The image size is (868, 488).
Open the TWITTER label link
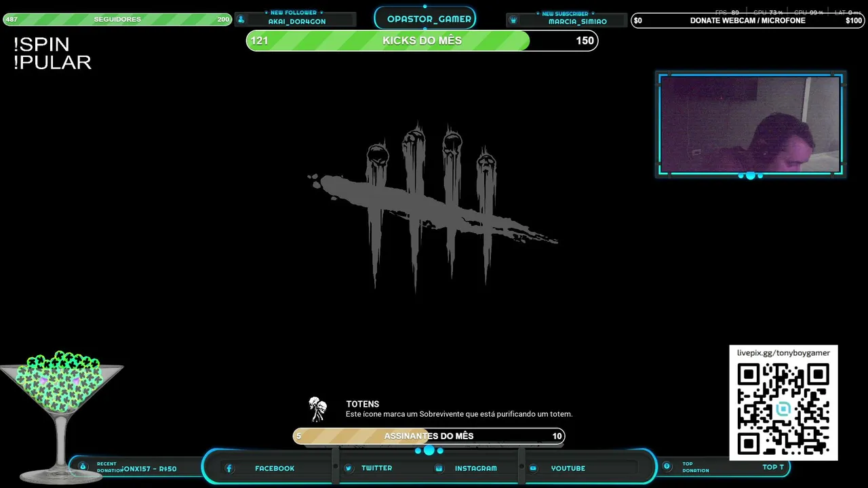point(376,468)
